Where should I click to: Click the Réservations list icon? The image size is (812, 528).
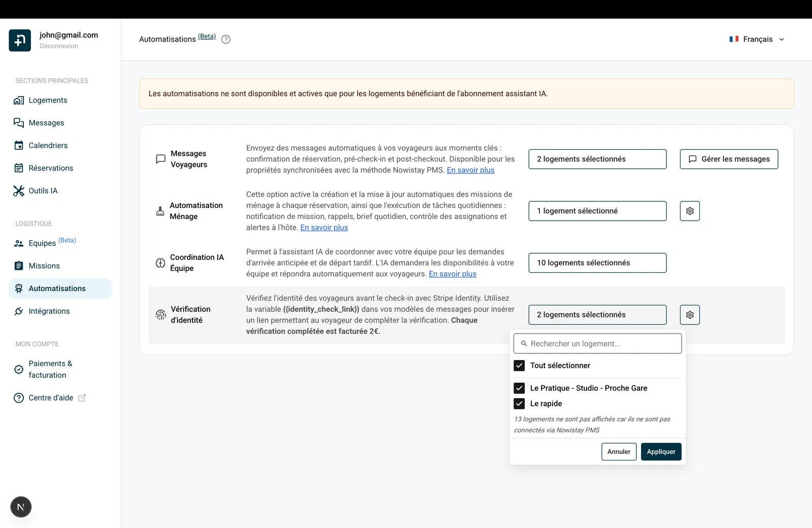19,168
